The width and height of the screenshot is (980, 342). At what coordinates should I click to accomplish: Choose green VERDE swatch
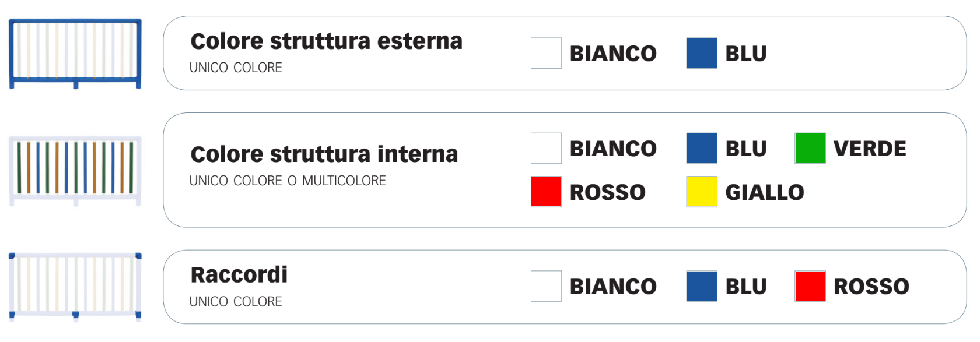810,148
